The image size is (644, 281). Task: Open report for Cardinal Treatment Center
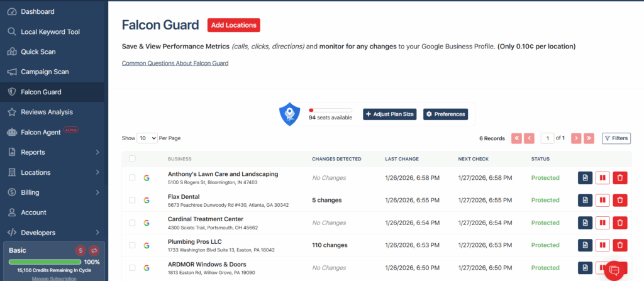click(585, 223)
